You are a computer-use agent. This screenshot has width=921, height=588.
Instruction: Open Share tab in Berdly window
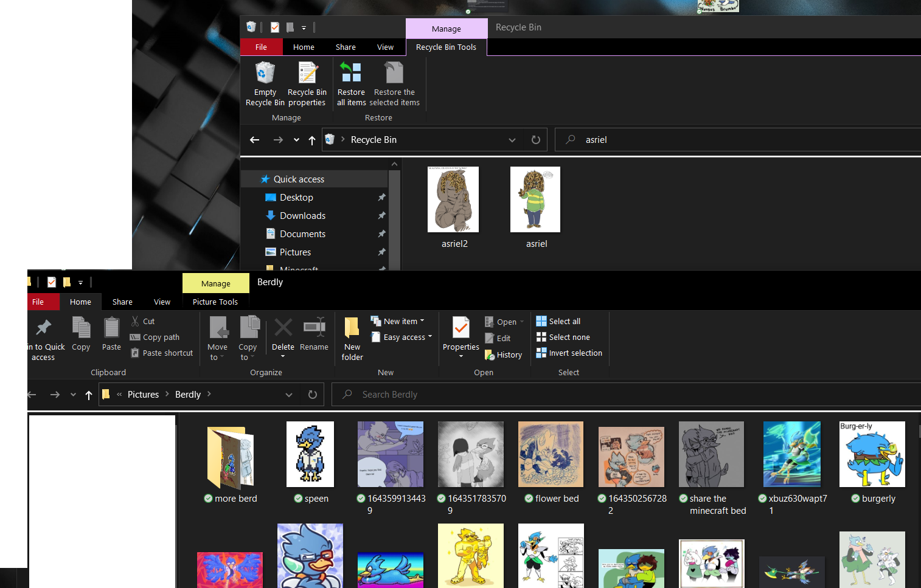[x=122, y=302]
